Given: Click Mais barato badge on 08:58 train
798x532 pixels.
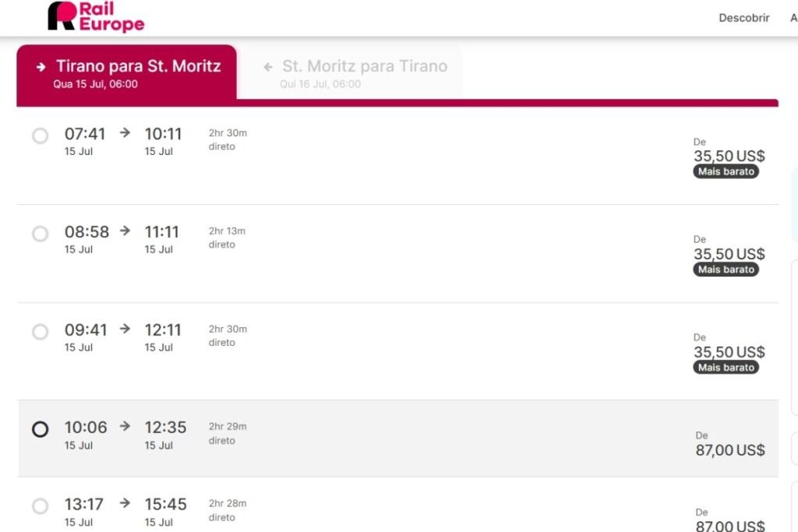Looking at the screenshot, I should pos(726,270).
